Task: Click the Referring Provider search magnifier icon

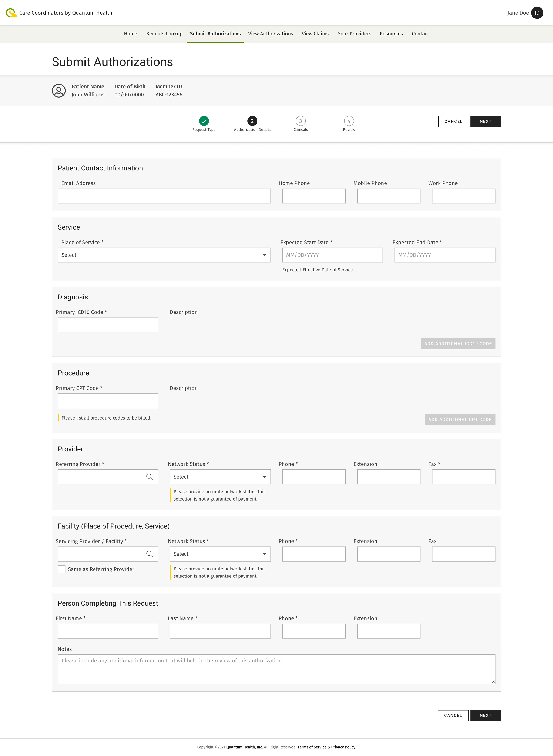Action: (149, 477)
